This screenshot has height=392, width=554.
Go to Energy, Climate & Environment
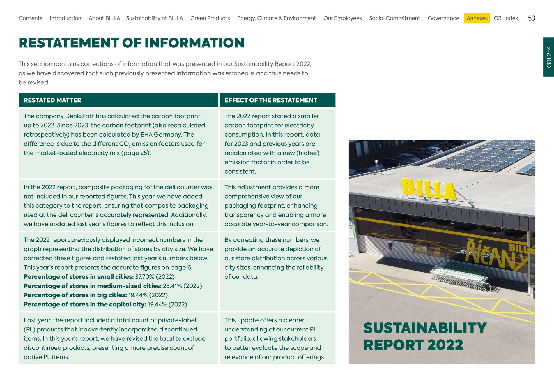[x=277, y=18]
